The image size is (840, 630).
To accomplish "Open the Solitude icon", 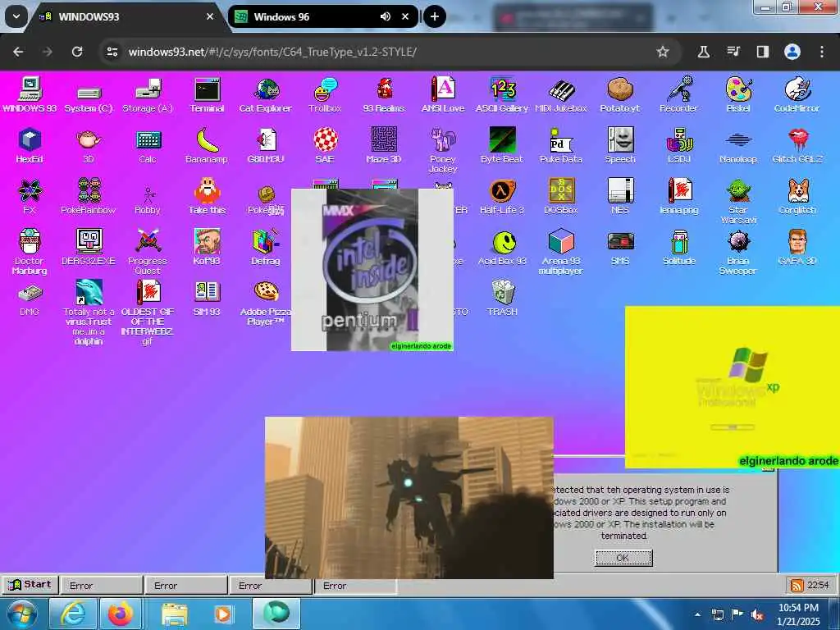I will point(678,248).
